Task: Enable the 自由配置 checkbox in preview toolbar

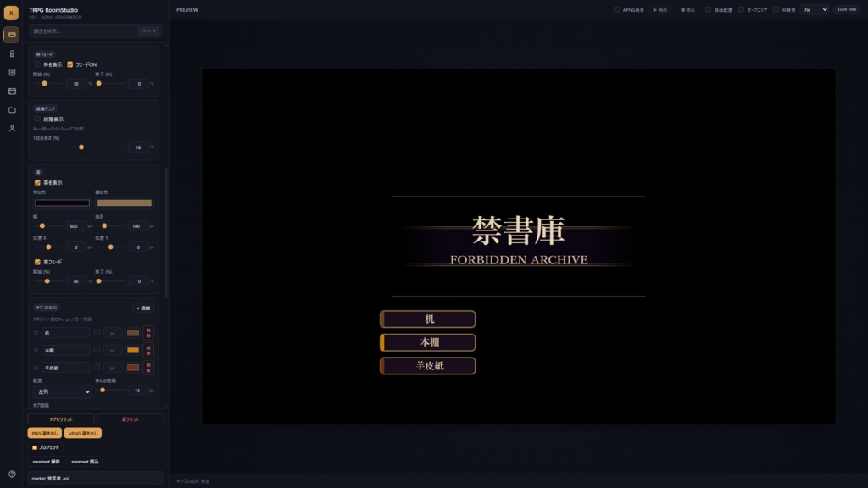Action: click(x=708, y=9)
